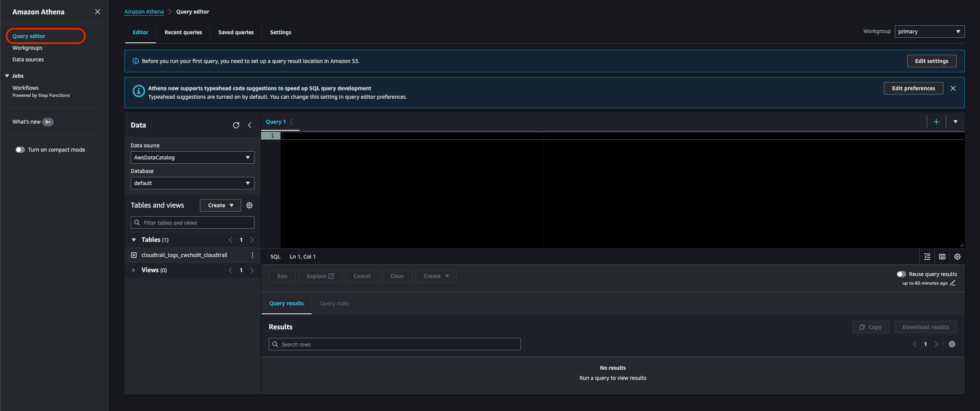Open Workgroups in the sidebar
Screen dimensions: 980x411
[x=27, y=48]
